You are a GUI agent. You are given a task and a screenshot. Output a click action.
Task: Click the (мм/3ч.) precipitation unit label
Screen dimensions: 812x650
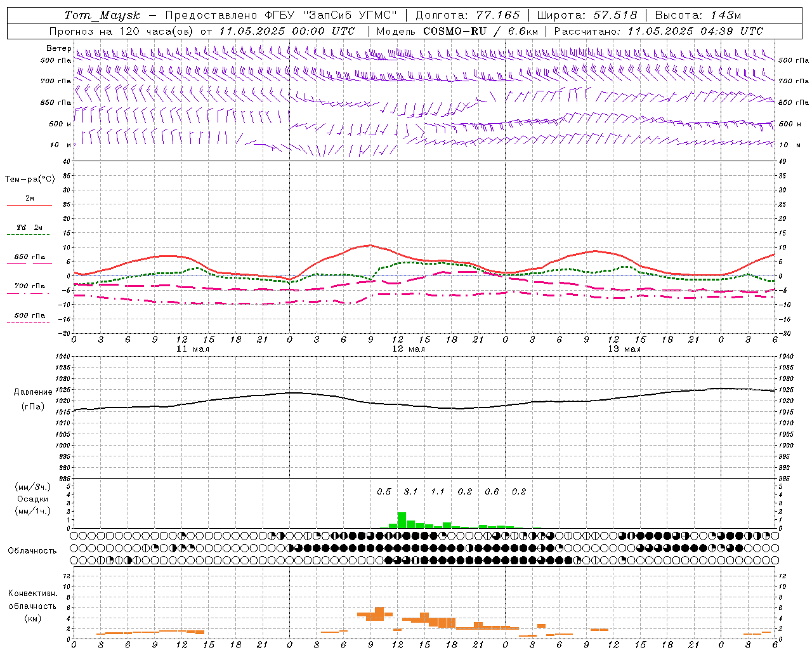(33, 487)
